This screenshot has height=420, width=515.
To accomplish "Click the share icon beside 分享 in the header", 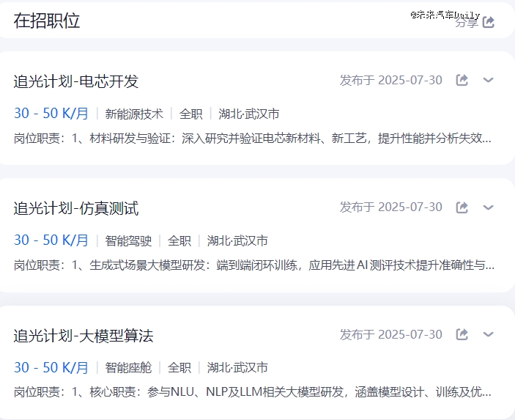I will 489,22.
